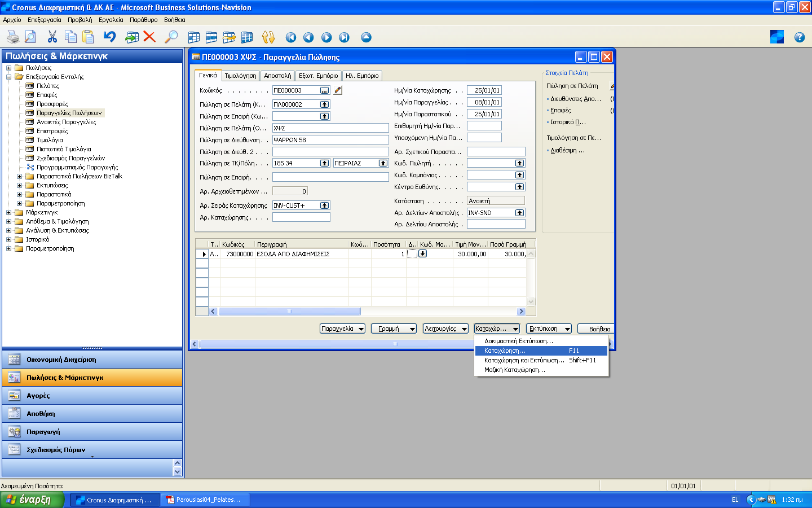Go to the last record

[x=344, y=37]
